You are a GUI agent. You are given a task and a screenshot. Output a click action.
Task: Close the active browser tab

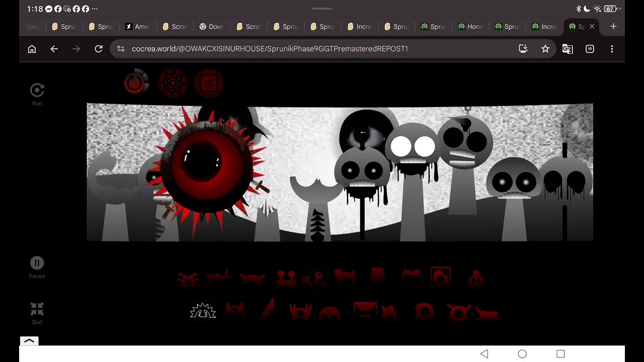[x=592, y=27]
